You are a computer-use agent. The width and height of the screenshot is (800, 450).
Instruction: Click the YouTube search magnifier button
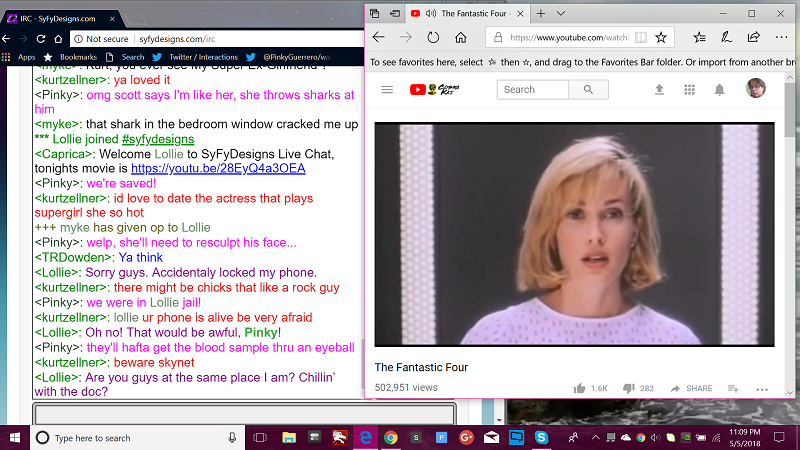[588, 90]
